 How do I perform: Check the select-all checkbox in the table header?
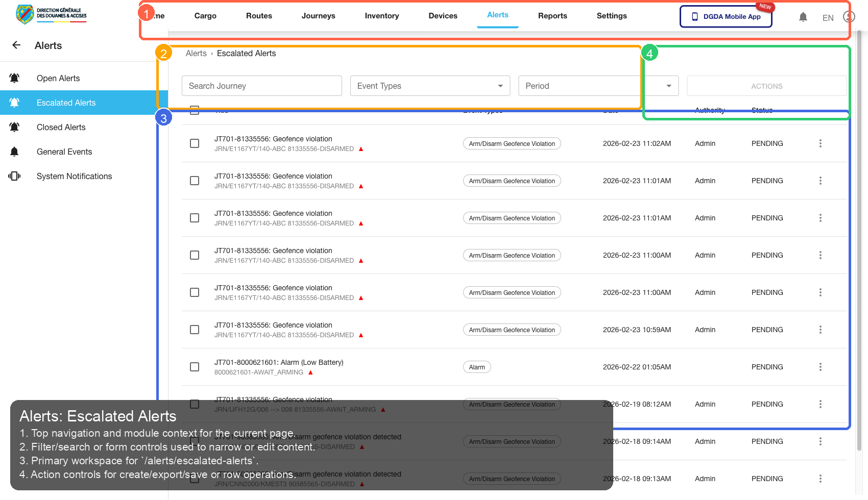195,110
